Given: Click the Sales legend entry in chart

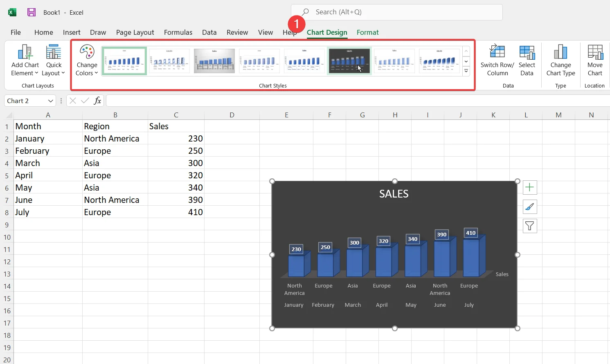Looking at the screenshot, I should click(502, 274).
